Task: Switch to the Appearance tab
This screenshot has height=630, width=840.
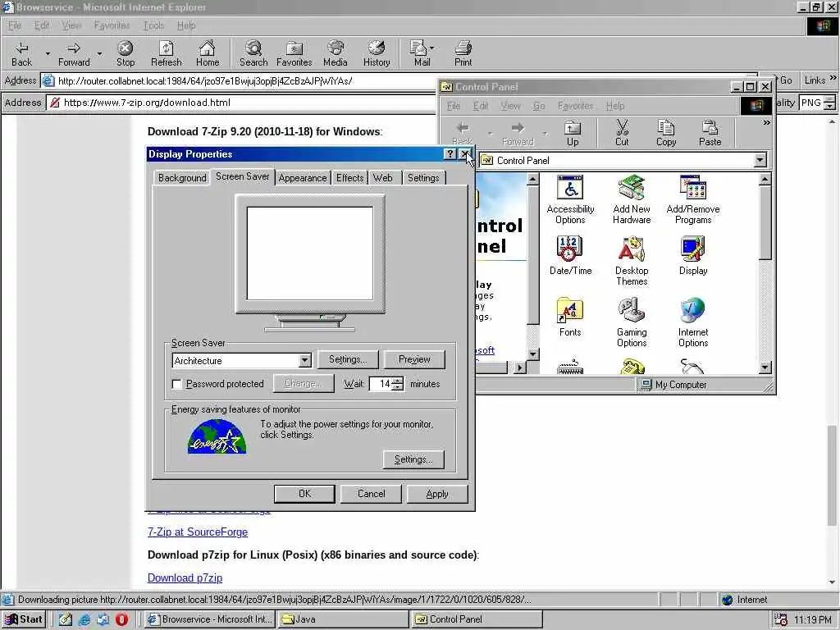Action: pos(302,178)
